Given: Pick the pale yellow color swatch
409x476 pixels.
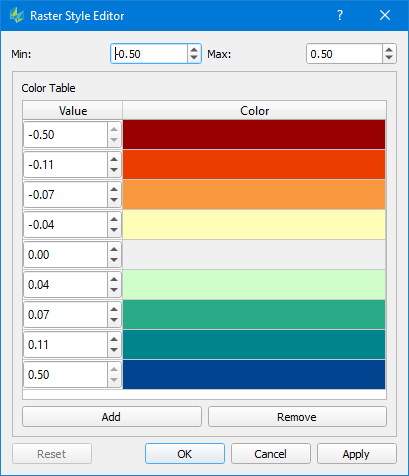Looking at the screenshot, I should click(x=254, y=224).
